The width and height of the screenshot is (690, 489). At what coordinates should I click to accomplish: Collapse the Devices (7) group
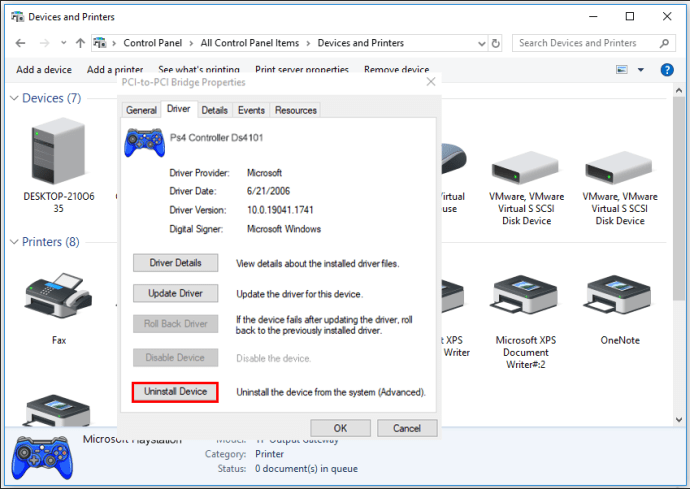point(14,98)
